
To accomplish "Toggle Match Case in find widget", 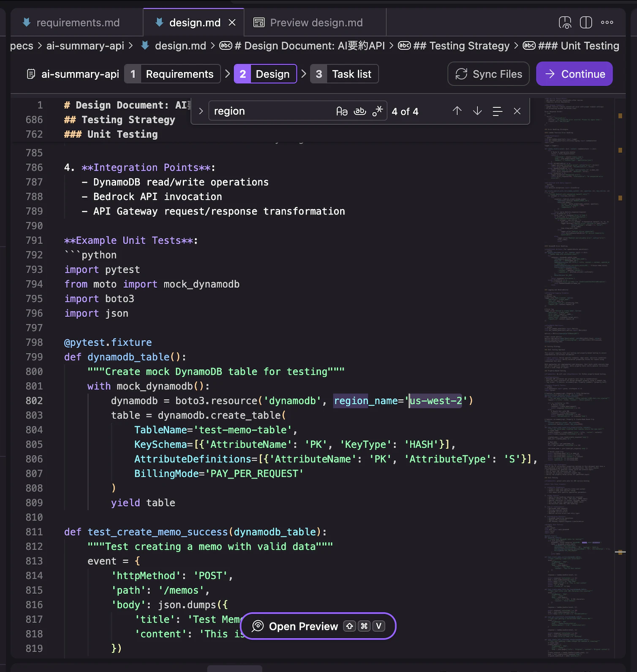I will [x=342, y=111].
